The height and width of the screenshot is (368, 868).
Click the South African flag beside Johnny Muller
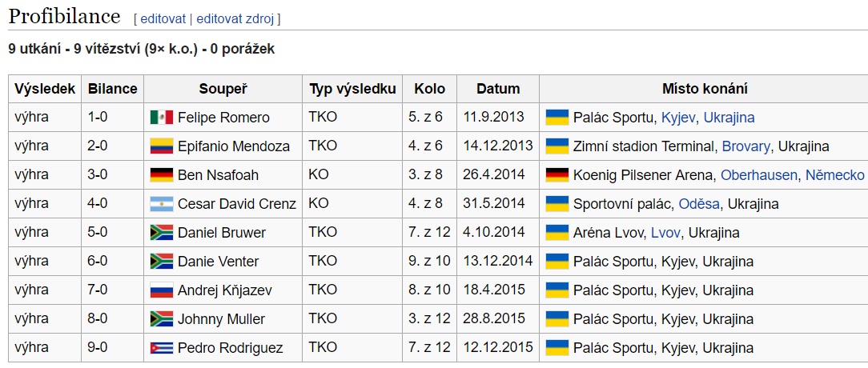tap(162, 318)
